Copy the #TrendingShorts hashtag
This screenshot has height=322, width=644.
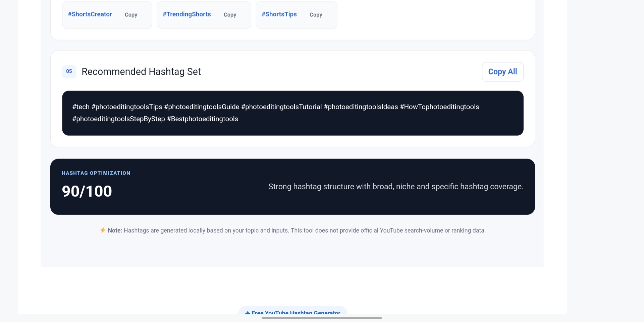point(230,15)
